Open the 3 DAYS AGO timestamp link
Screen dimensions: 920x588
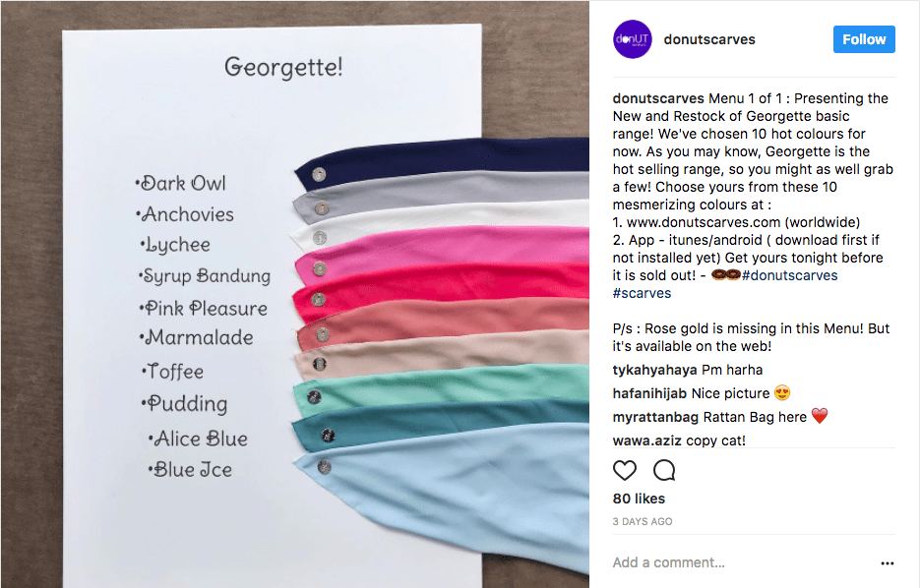643,521
